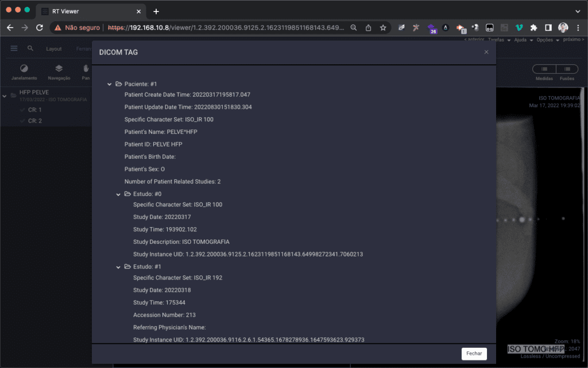Viewport: 588px width, 368px height.
Task: Collapse the Estudo: #1 node
Action: [x=118, y=267]
